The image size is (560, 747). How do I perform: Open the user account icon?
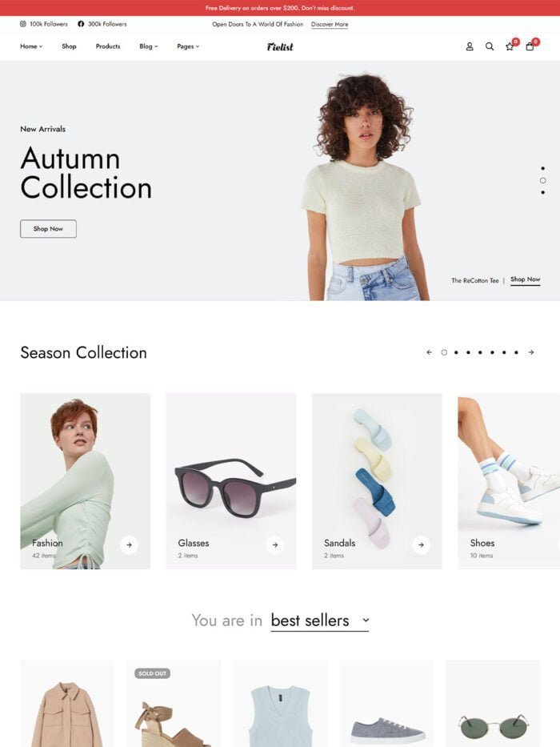pyautogui.click(x=470, y=46)
